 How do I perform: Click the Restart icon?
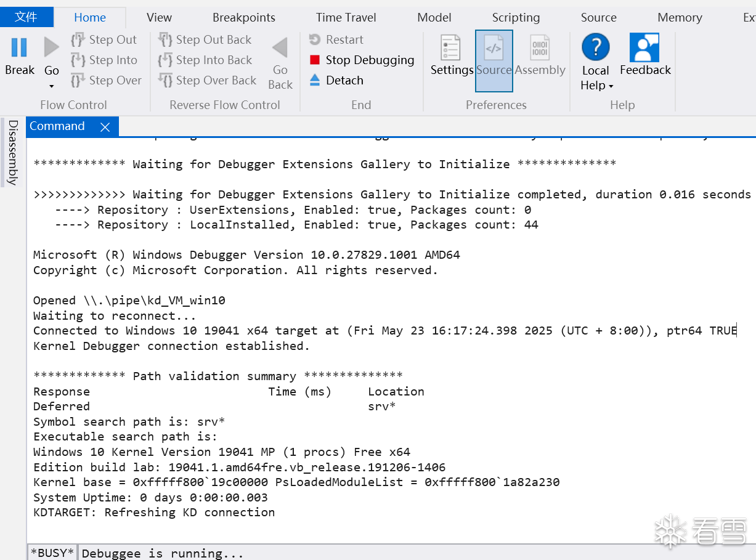(x=315, y=40)
